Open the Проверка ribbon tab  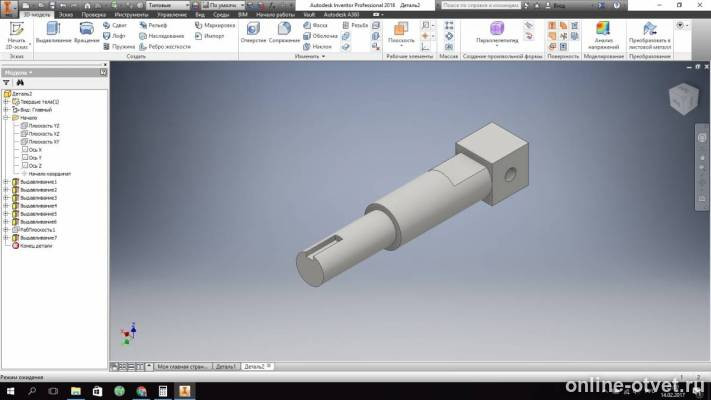click(x=93, y=15)
